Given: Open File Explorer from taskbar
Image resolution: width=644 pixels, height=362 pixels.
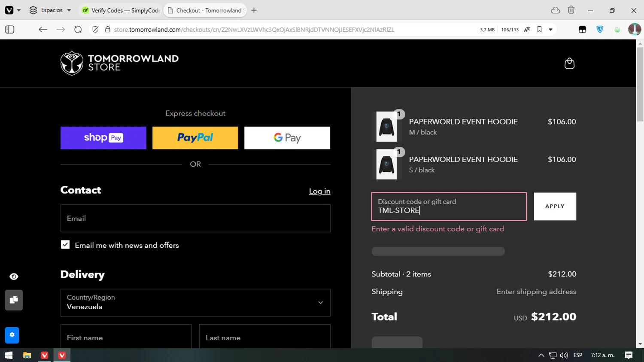Looking at the screenshot, I should click(x=27, y=355).
